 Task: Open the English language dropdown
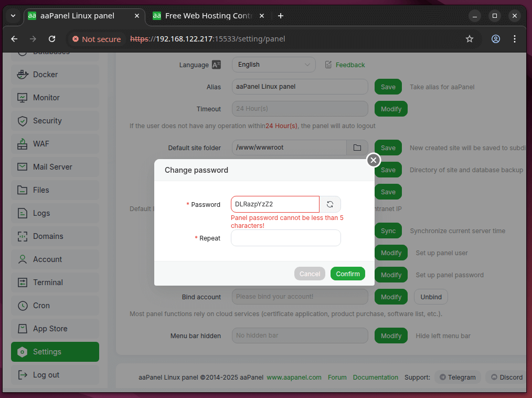[273, 65]
